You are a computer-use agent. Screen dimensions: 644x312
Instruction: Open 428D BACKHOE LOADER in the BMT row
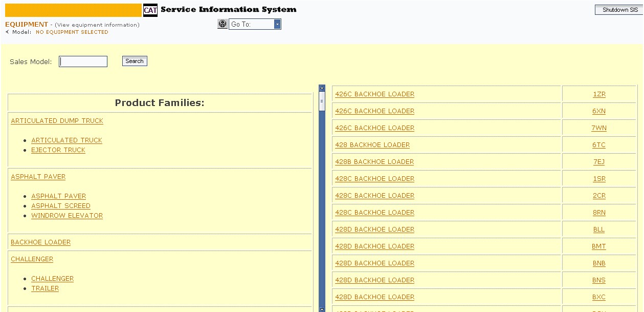click(375, 246)
